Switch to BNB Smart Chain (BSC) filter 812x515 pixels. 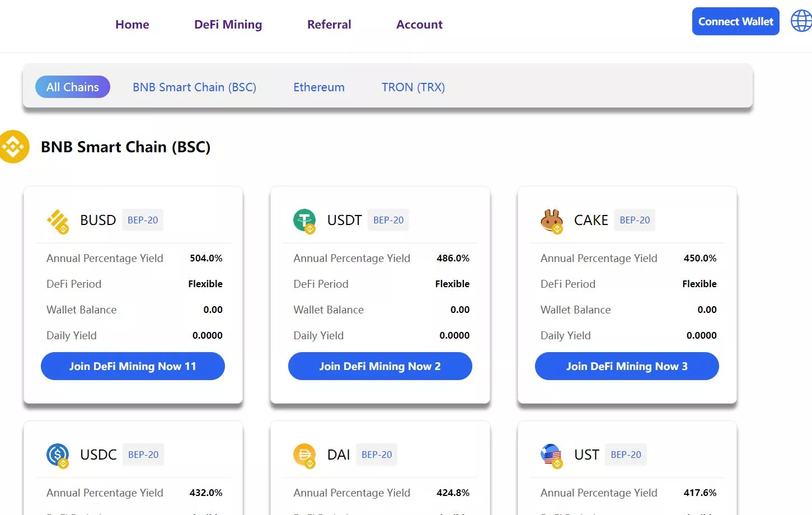tap(194, 87)
